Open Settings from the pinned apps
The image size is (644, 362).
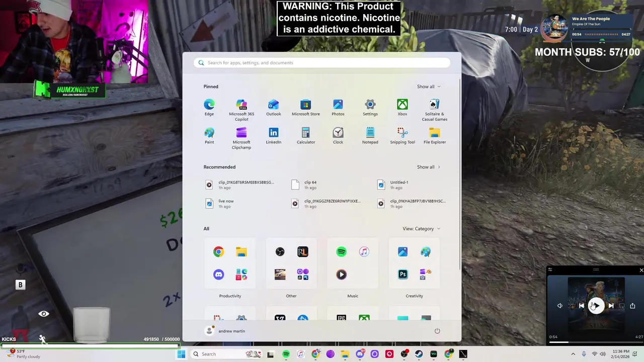point(370,108)
